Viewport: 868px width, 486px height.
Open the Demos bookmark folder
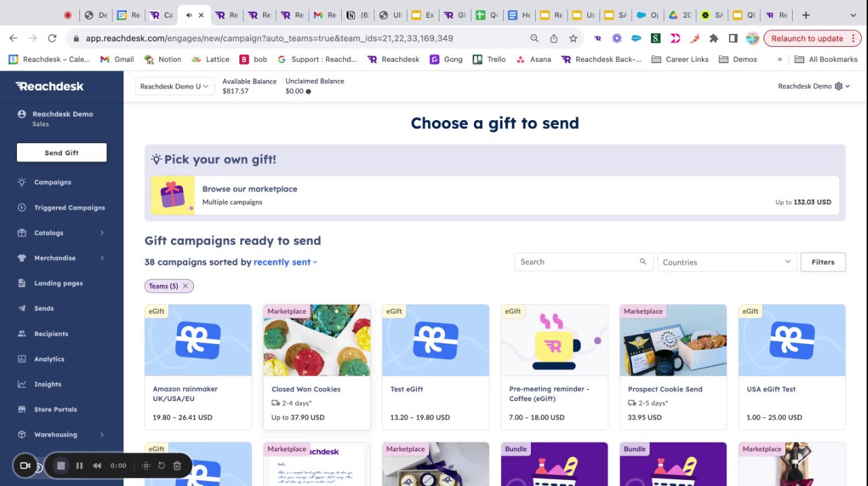(738, 59)
